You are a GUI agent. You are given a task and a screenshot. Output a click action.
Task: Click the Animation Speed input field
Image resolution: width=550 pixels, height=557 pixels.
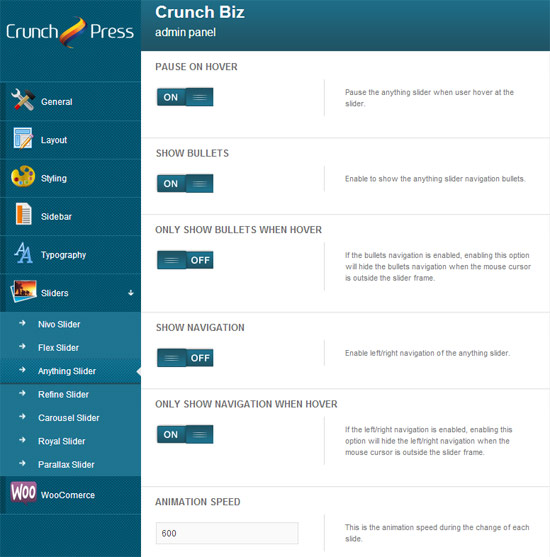pyautogui.click(x=227, y=533)
